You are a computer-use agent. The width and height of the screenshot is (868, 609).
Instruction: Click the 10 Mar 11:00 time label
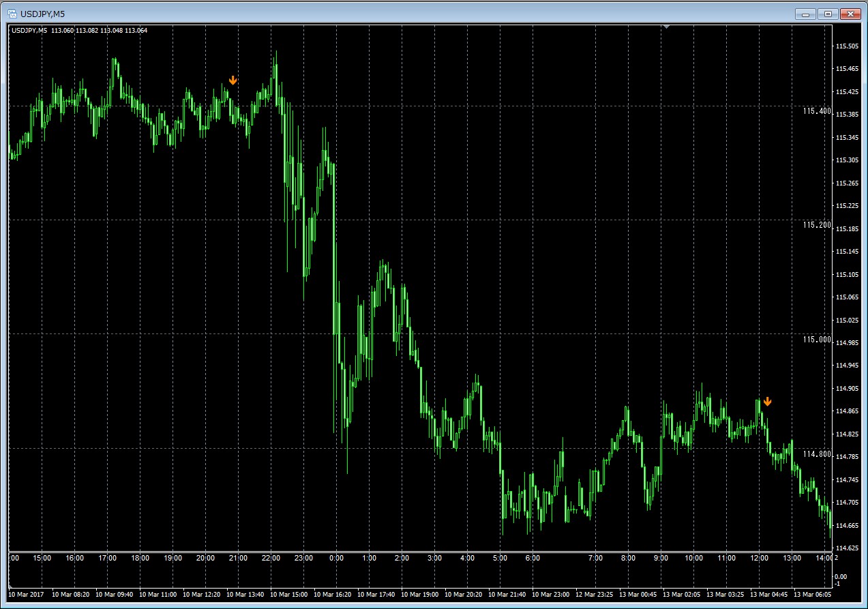(x=158, y=593)
